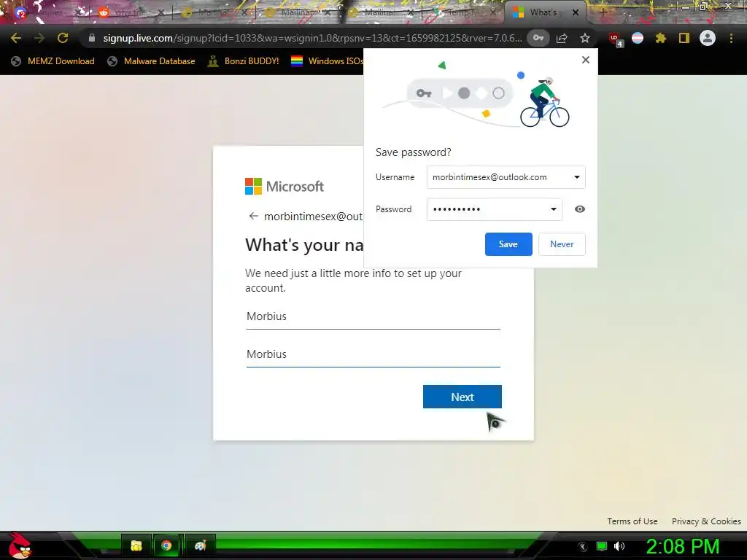The height and width of the screenshot is (560, 747).
Task: Open the Chrome three-dot menu
Action: click(x=731, y=38)
